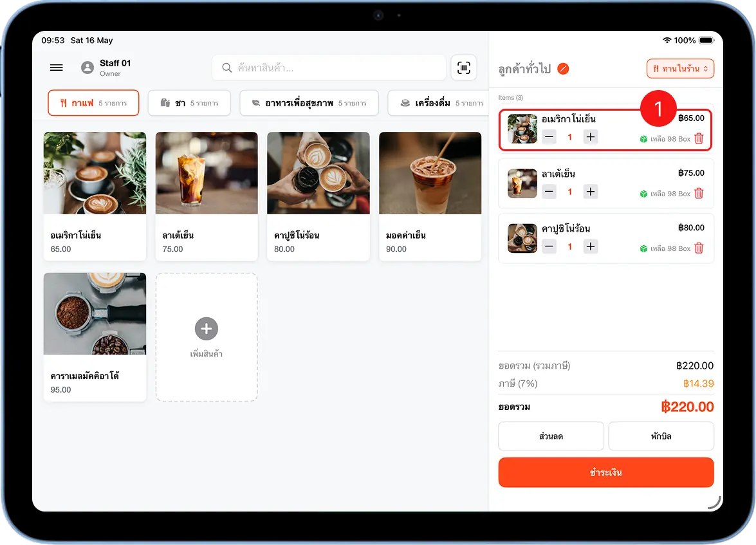Click the ภาษี (7%) tax label
The height and width of the screenshot is (545, 756).
(518, 383)
